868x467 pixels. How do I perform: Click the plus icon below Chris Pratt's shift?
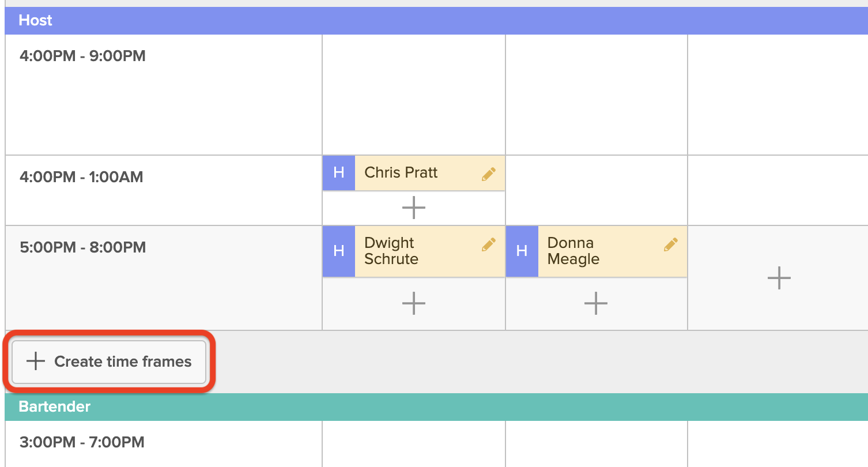click(x=413, y=208)
